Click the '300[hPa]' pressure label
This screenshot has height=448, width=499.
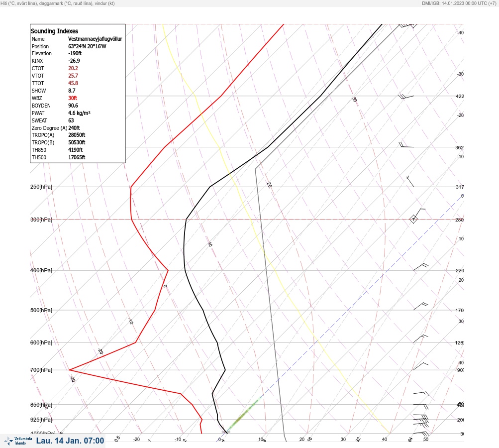tap(41, 220)
